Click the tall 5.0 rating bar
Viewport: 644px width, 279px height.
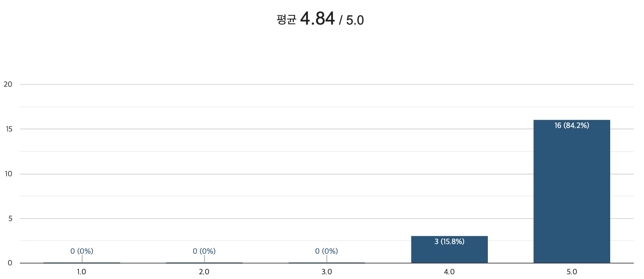[x=572, y=194]
